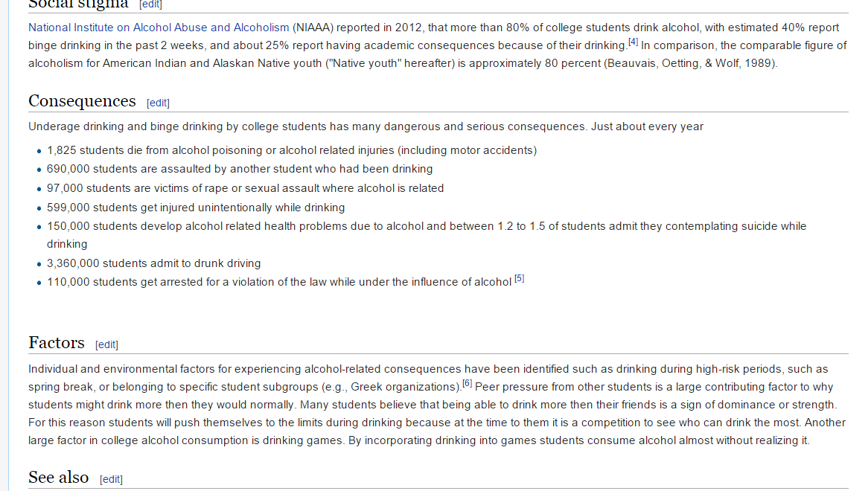Open the National Institute on Alcohol Abuse and Alcoholism link
The width and height of the screenshot is (868, 491).
tap(159, 28)
